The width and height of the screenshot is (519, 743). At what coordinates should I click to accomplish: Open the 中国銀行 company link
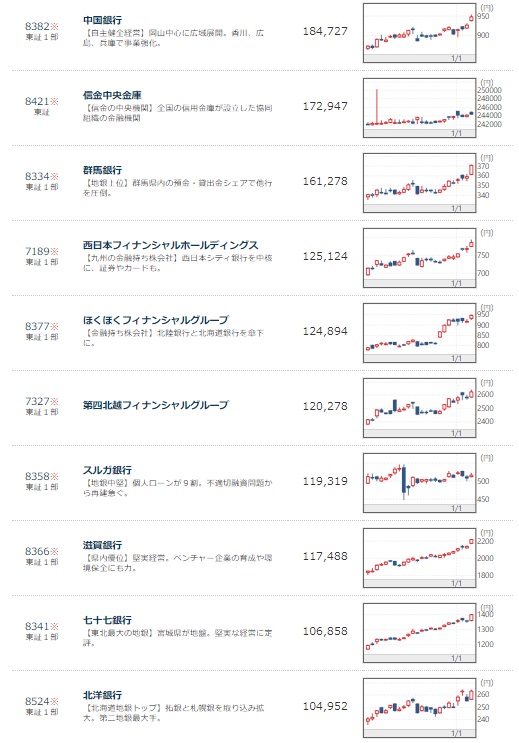click(x=102, y=20)
